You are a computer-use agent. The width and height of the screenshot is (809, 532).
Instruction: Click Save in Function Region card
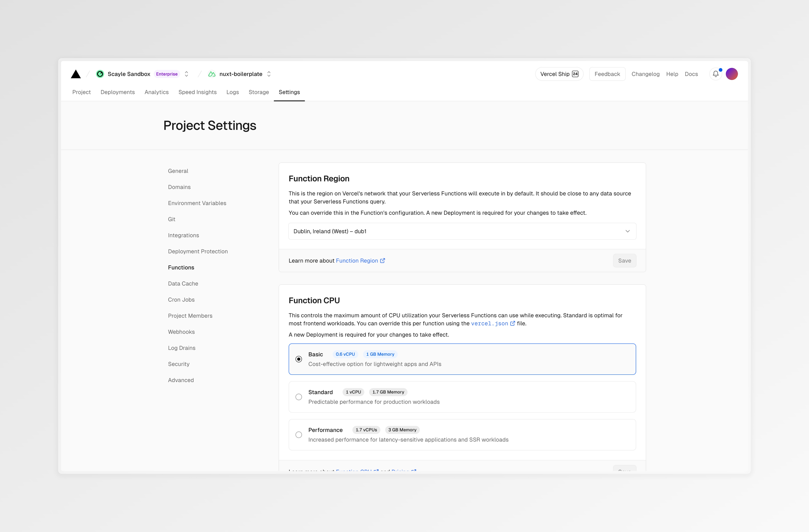(x=624, y=261)
